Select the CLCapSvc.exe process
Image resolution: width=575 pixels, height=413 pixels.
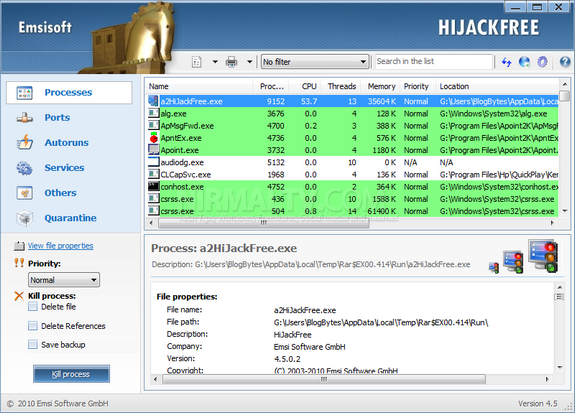pos(353,175)
